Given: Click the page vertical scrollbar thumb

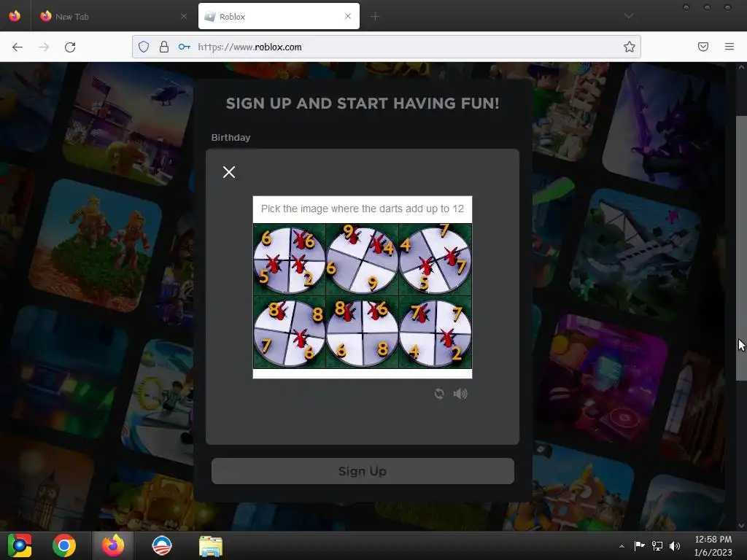Looking at the screenshot, I should [x=741, y=248].
